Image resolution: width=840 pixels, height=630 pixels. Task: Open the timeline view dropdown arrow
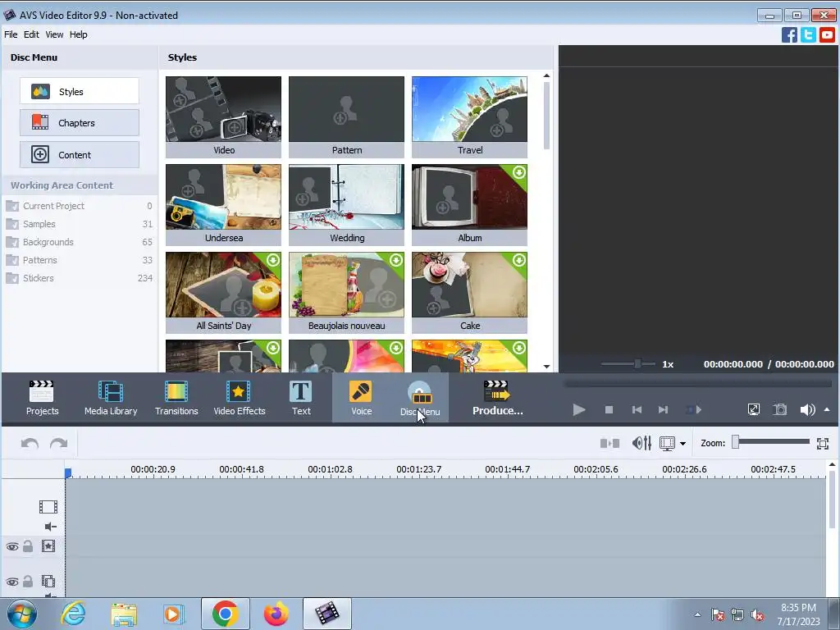pyautogui.click(x=682, y=444)
